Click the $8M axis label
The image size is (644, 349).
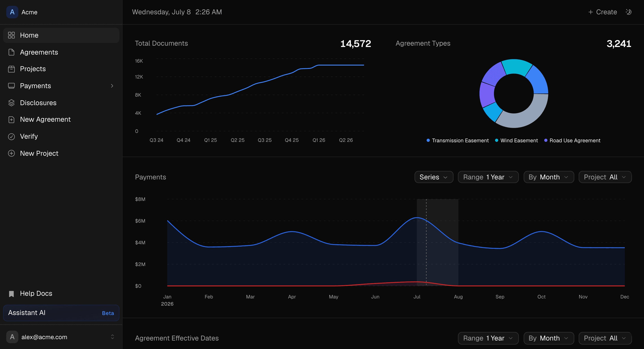click(140, 199)
